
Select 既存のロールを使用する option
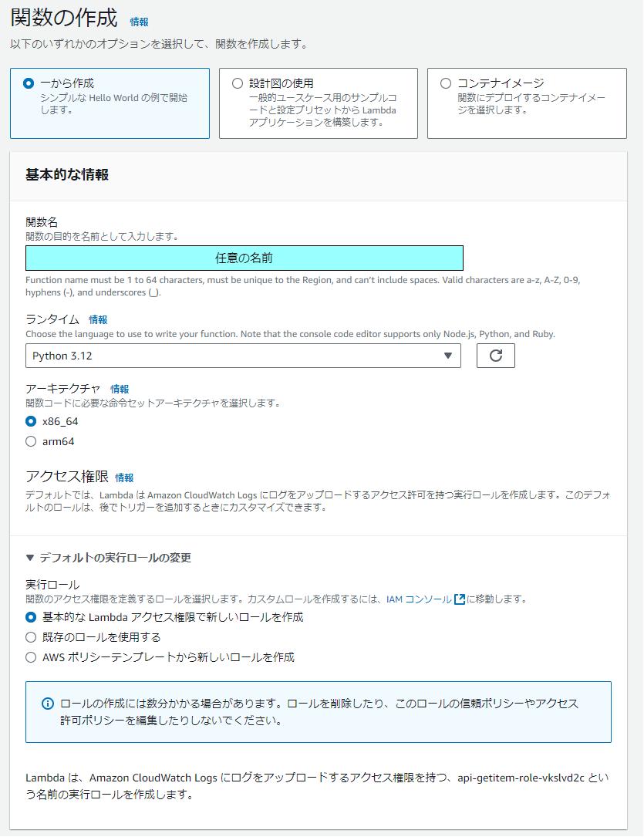(x=31, y=637)
